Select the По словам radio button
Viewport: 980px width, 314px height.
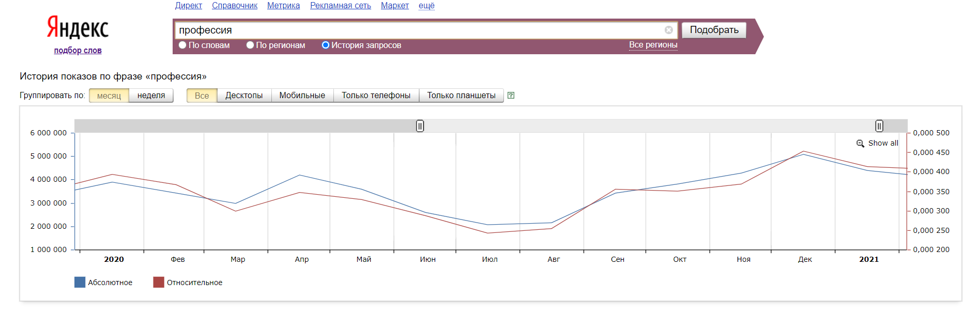tap(182, 45)
